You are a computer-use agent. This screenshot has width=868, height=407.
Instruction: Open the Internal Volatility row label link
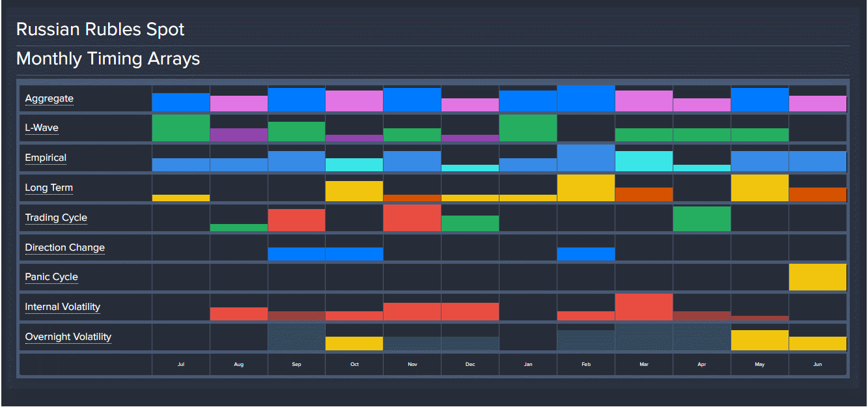point(63,307)
